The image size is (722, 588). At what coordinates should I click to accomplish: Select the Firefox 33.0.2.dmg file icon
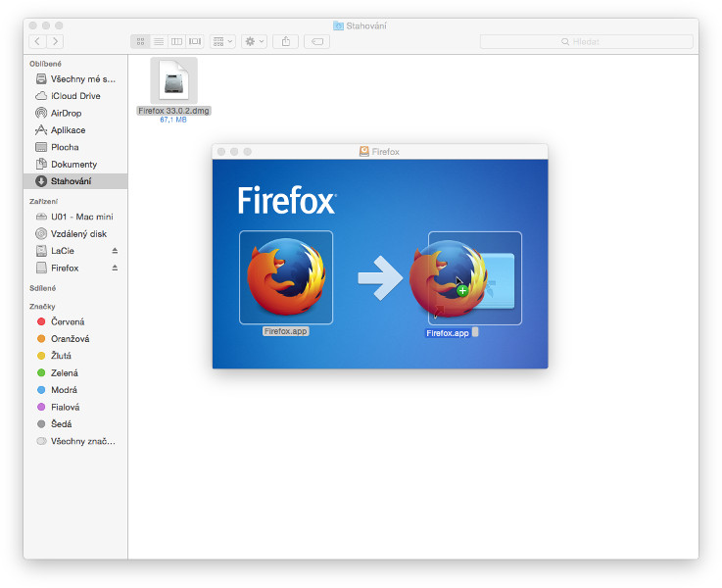(x=173, y=80)
